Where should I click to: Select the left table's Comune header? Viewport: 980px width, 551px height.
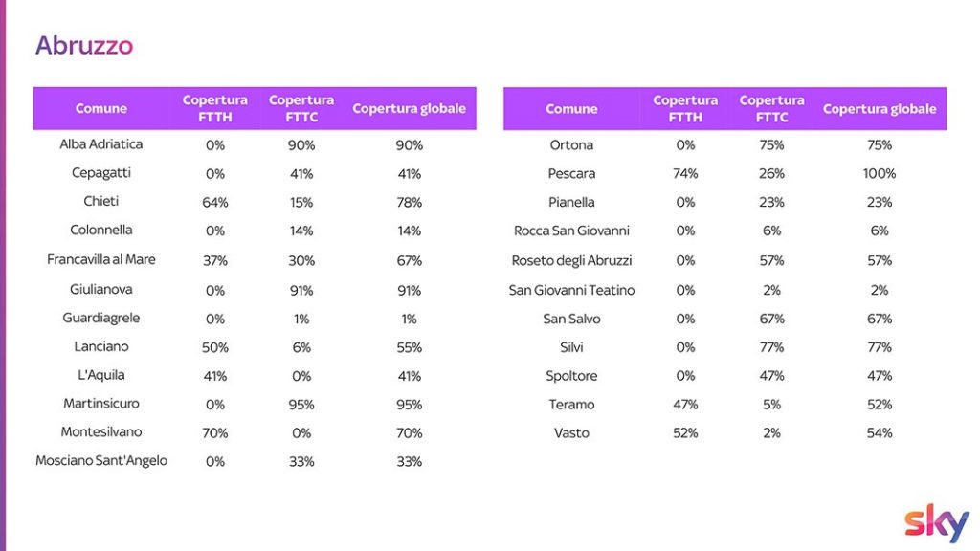pos(101,109)
